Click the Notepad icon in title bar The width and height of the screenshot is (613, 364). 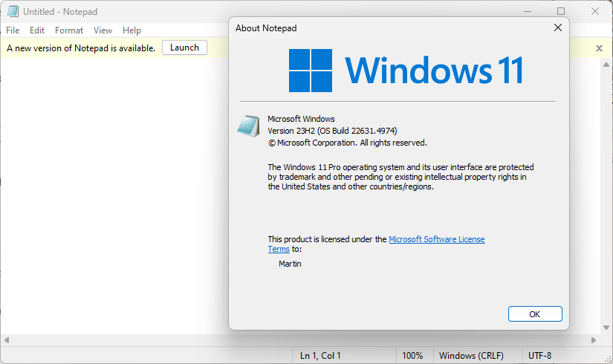point(13,11)
